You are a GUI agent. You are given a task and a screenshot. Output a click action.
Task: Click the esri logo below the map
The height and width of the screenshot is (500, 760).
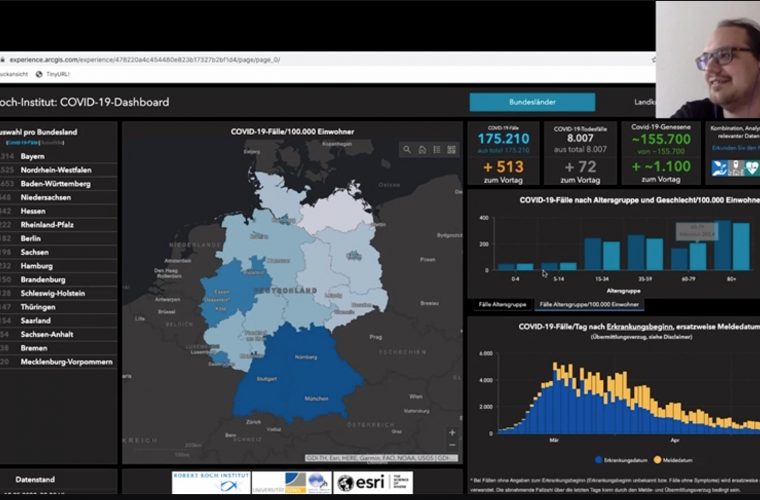click(373, 482)
